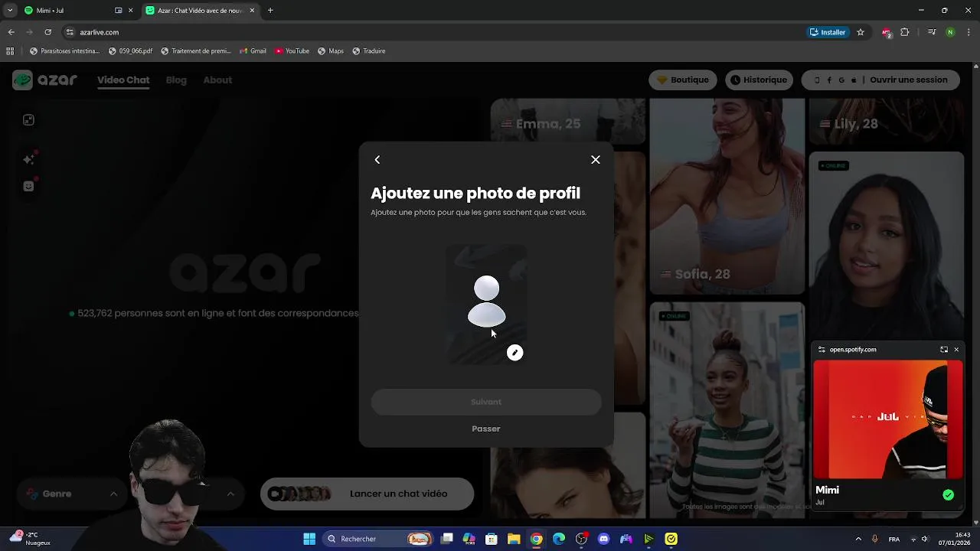Viewport: 980px width, 551px height.
Task: Open the YouTube bookmark
Action: pos(292,51)
